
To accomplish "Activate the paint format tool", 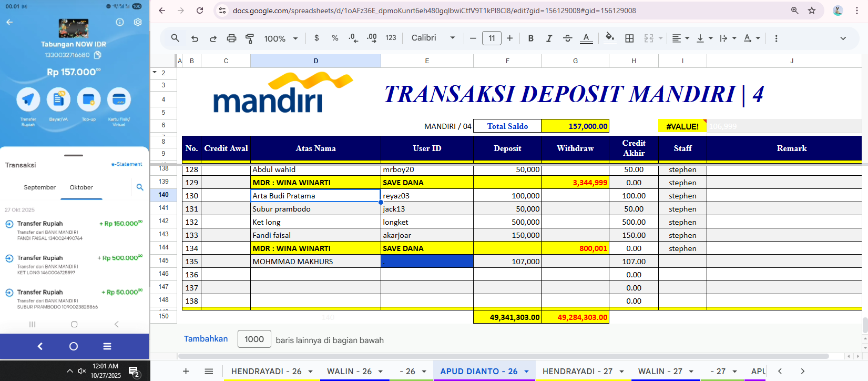I will (250, 38).
